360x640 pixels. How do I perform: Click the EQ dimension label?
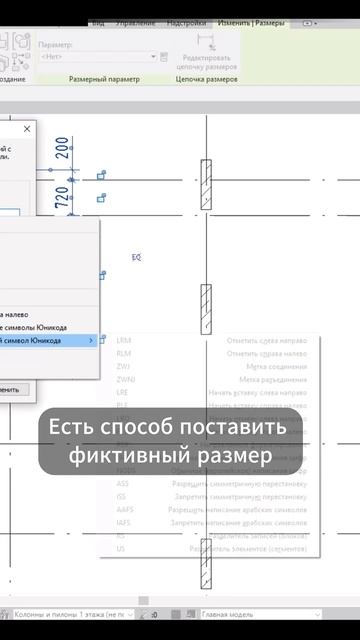(136, 257)
